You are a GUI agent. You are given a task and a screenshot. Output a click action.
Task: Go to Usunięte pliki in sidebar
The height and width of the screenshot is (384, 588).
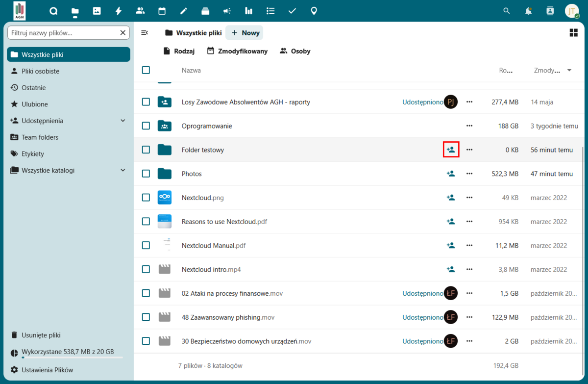coord(41,335)
